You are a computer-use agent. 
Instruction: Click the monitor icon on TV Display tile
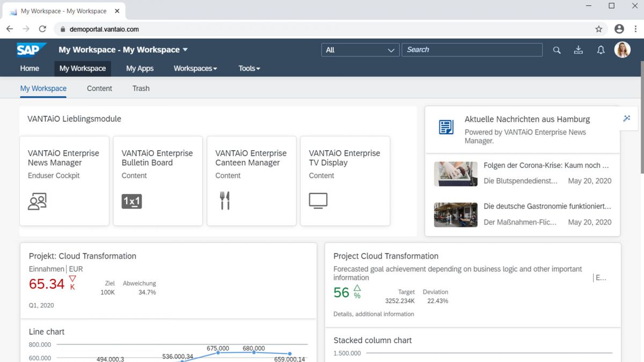(x=318, y=201)
